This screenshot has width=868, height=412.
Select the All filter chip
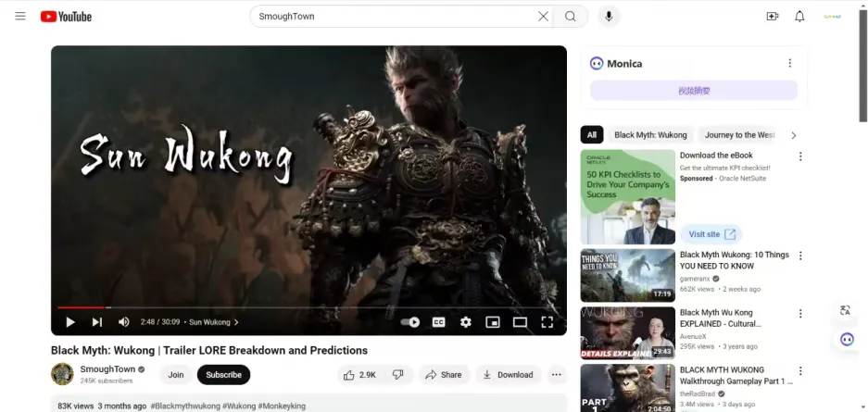click(x=592, y=135)
